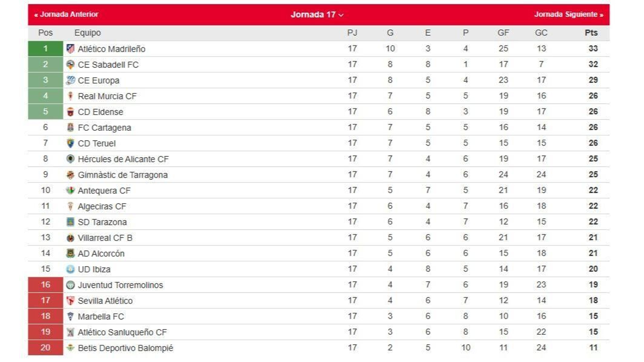Select the green position cell for rank 1

click(x=45, y=48)
